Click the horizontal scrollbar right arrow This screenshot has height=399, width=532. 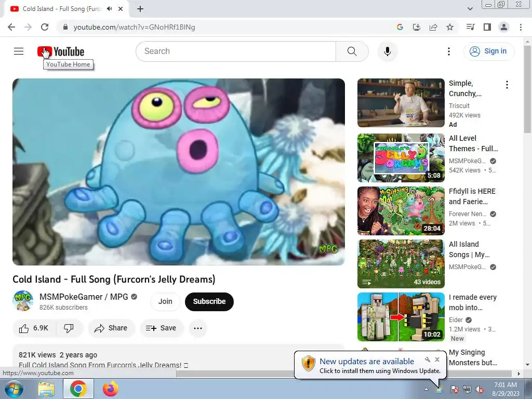point(518,374)
